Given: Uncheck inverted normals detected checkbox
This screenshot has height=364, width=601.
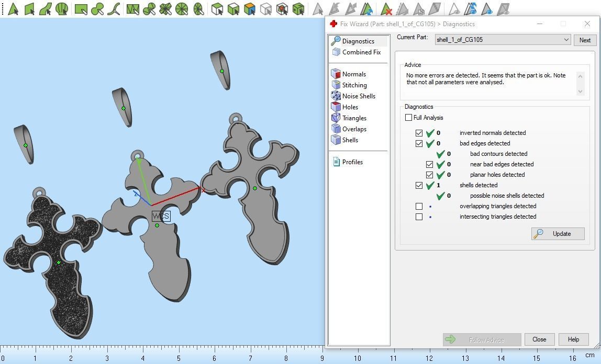Looking at the screenshot, I should [x=419, y=133].
